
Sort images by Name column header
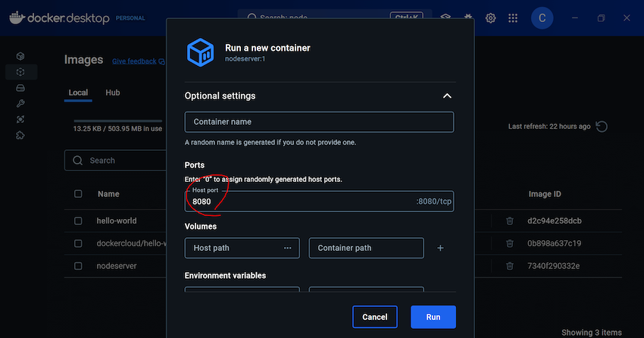[108, 194]
